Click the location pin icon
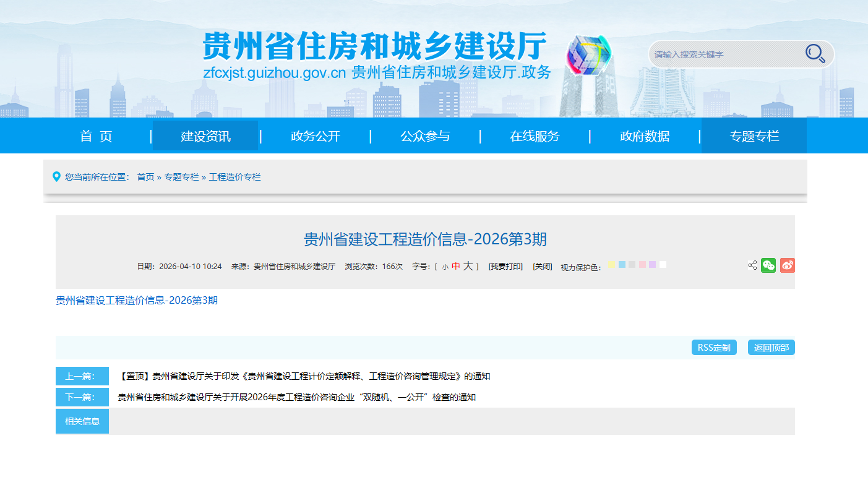 pyautogui.click(x=56, y=177)
